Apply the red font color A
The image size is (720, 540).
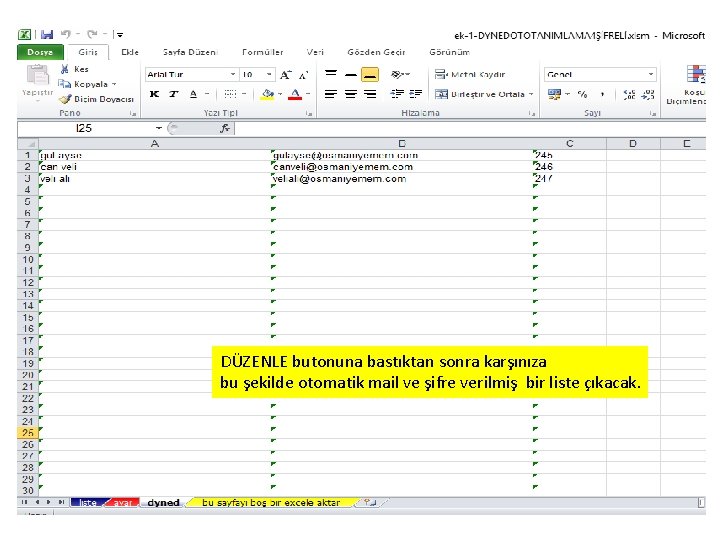pyautogui.click(x=295, y=95)
